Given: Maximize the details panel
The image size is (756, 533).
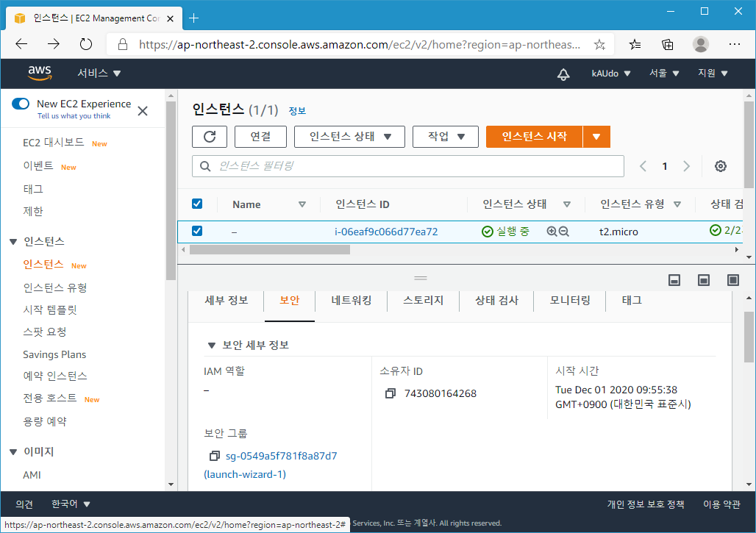Looking at the screenshot, I should (733, 280).
